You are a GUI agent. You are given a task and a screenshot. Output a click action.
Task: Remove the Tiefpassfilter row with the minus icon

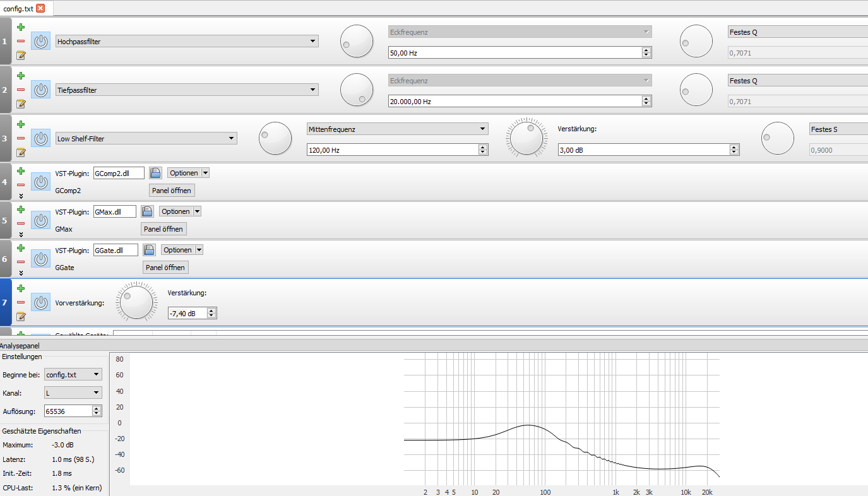pos(21,90)
